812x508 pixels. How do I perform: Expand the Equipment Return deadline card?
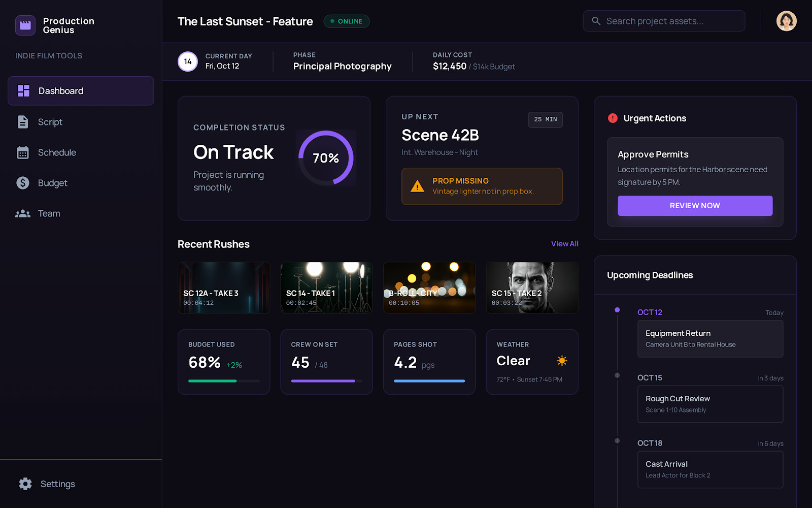(710, 338)
